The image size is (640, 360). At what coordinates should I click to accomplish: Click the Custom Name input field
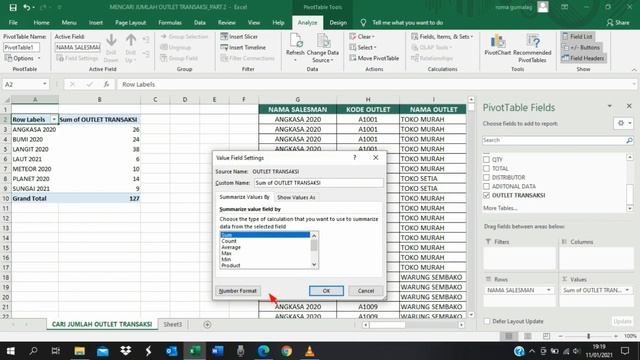(319, 183)
